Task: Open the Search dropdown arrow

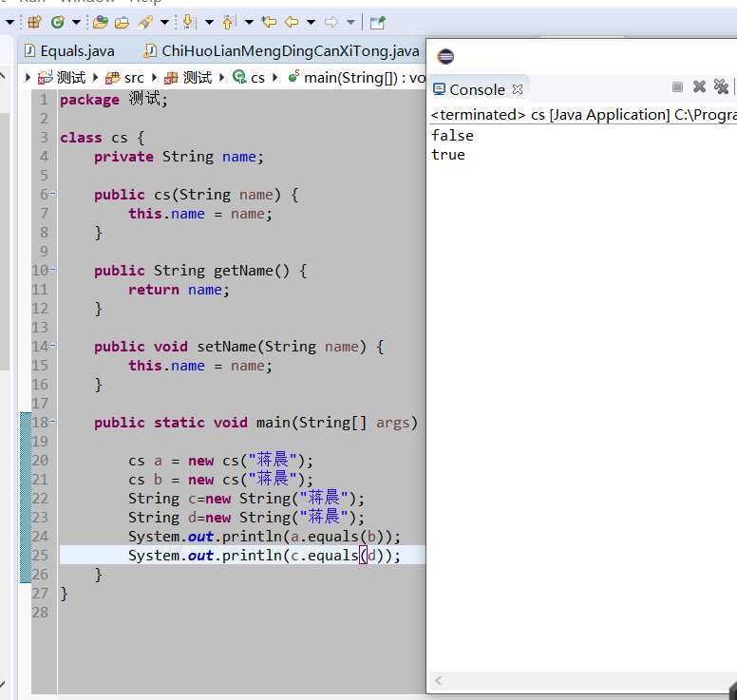Action: click(164, 22)
